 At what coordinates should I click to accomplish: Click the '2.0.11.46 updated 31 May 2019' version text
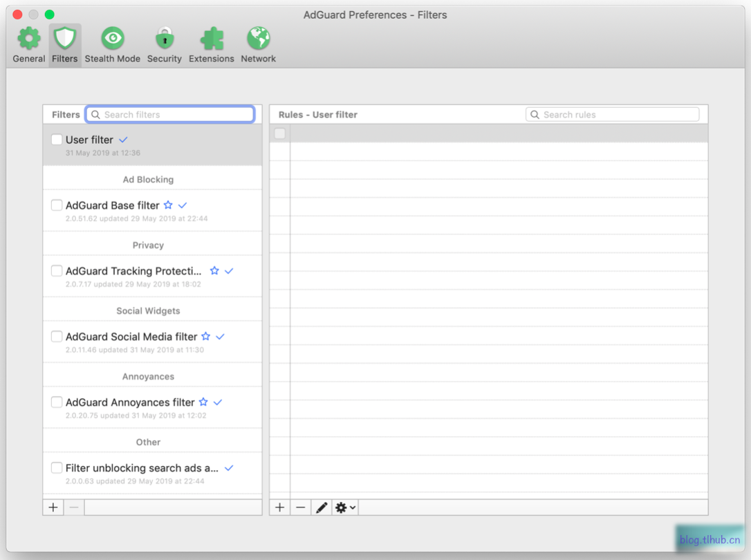tap(135, 350)
